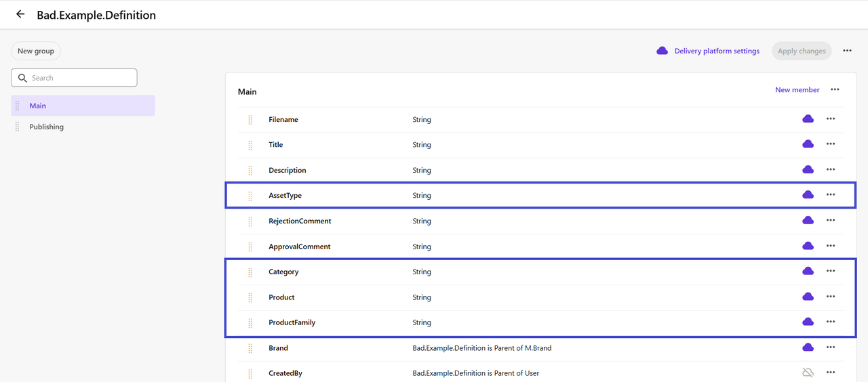Open page-level more options beside Apply changes

tap(847, 51)
